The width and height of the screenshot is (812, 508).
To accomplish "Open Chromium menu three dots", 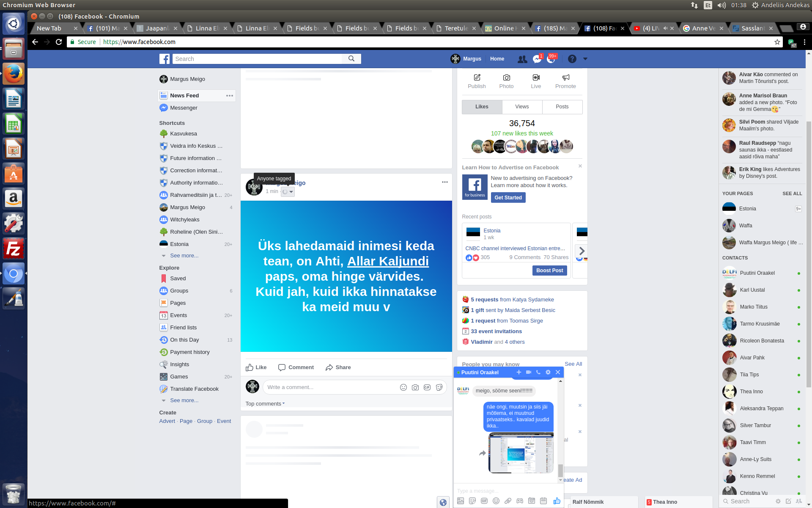I will (x=804, y=42).
